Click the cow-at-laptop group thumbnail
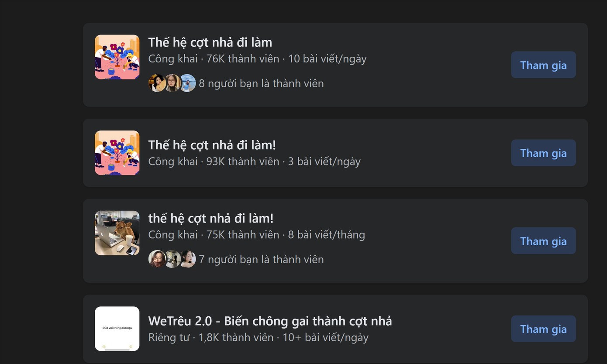Image resolution: width=607 pixels, height=364 pixels. point(117,233)
